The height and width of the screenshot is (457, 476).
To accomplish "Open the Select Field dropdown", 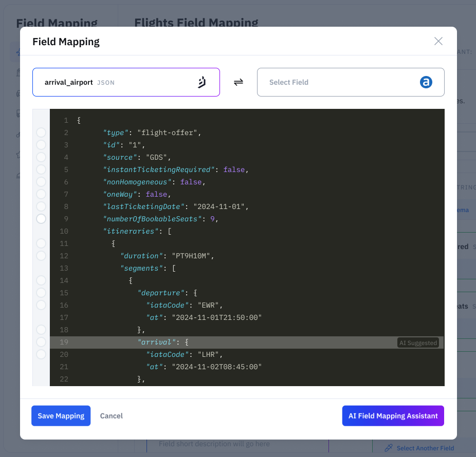I will pos(351,82).
